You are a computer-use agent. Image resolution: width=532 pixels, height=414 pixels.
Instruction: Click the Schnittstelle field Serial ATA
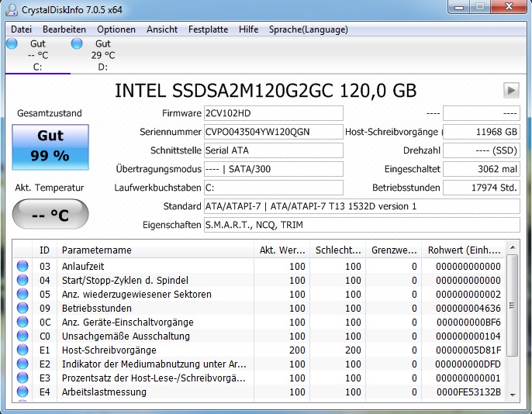[274, 150]
